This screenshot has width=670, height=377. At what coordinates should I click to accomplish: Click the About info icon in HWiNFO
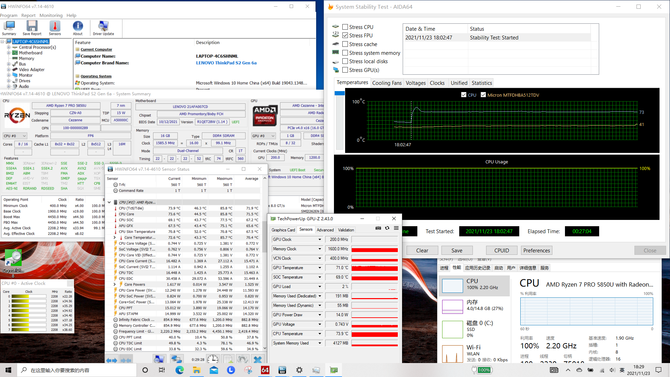click(77, 26)
